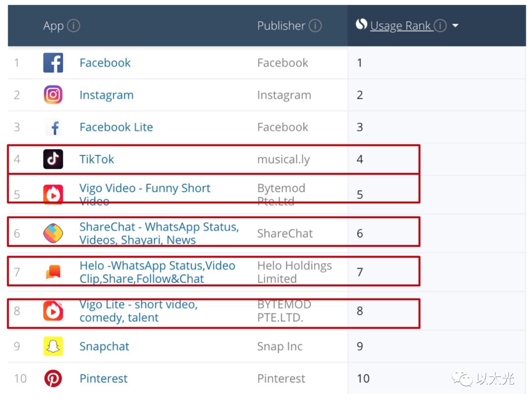532x402 pixels.
Task: Open the Instagram app link
Action: (106, 95)
